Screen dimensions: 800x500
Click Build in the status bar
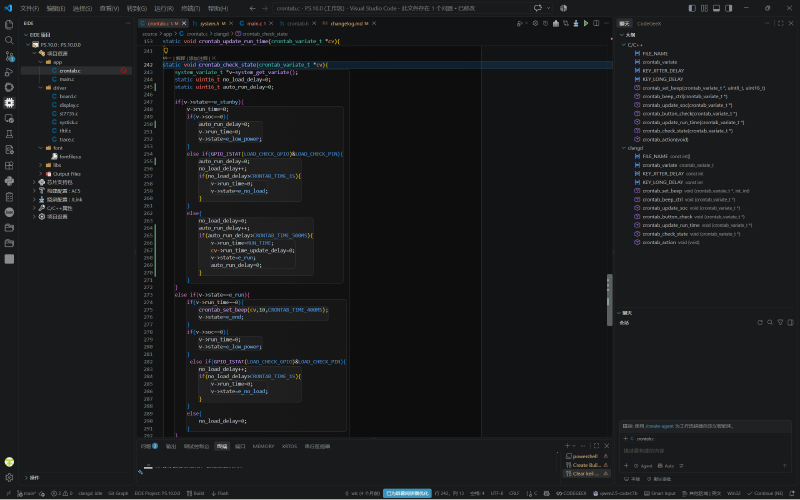pos(195,493)
